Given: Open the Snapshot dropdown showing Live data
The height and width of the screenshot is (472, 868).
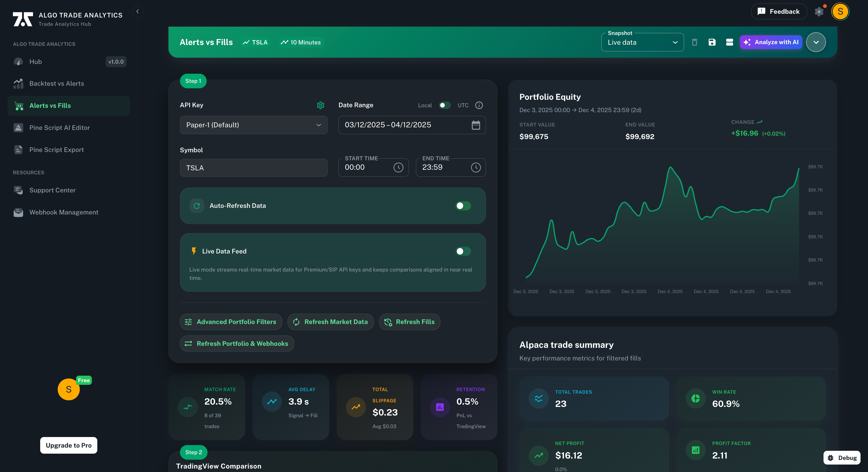Looking at the screenshot, I should coord(642,42).
